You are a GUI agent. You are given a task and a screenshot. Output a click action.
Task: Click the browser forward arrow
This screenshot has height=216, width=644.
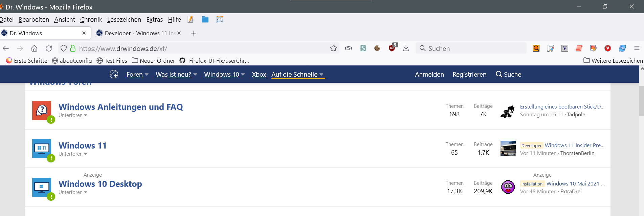tap(20, 48)
